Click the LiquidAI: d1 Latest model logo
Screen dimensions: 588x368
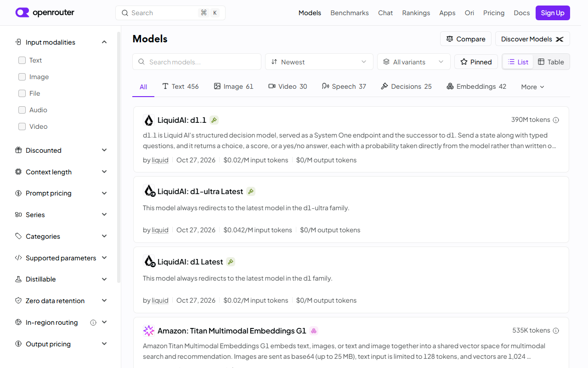[x=149, y=261]
